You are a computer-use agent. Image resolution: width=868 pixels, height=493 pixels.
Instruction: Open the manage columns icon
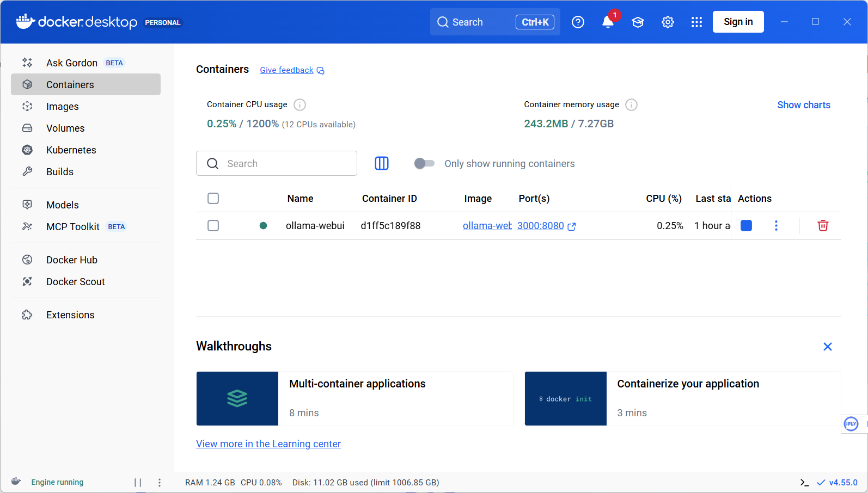[x=382, y=163]
